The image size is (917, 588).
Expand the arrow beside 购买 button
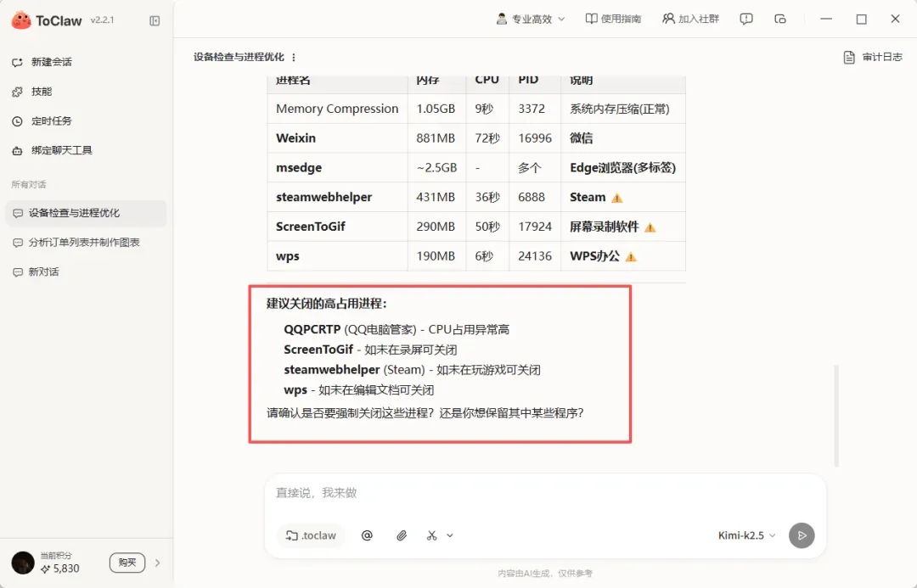tap(157, 563)
